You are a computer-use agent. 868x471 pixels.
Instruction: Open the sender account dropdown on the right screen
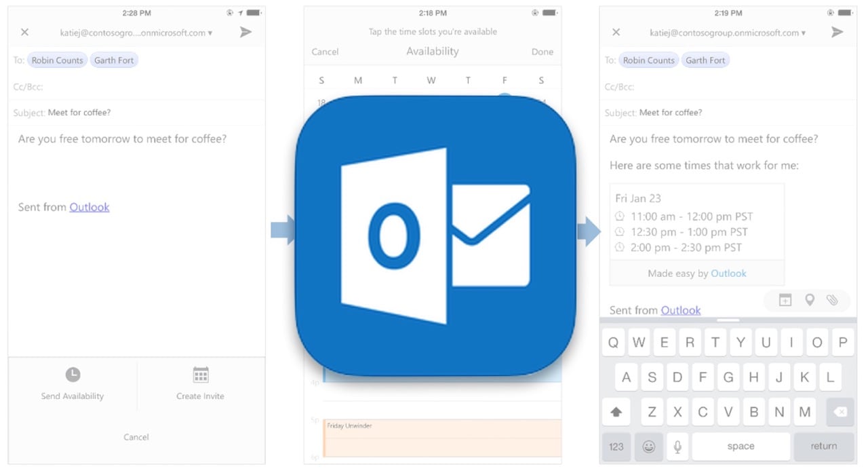point(728,32)
